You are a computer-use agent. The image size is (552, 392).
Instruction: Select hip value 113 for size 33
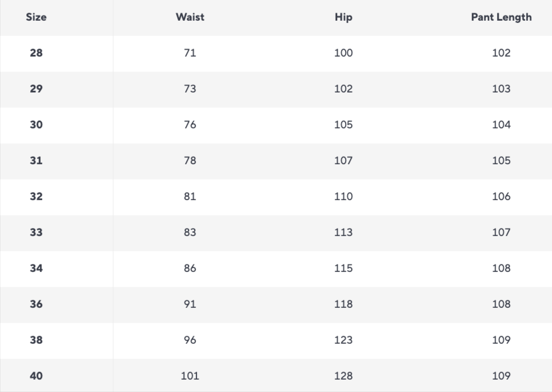(343, 232)
